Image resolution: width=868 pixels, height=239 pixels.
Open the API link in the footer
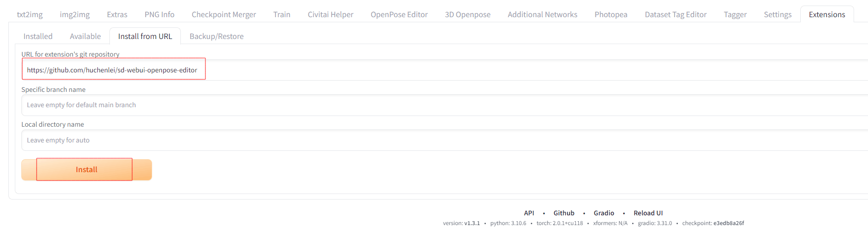pos(529,213)
